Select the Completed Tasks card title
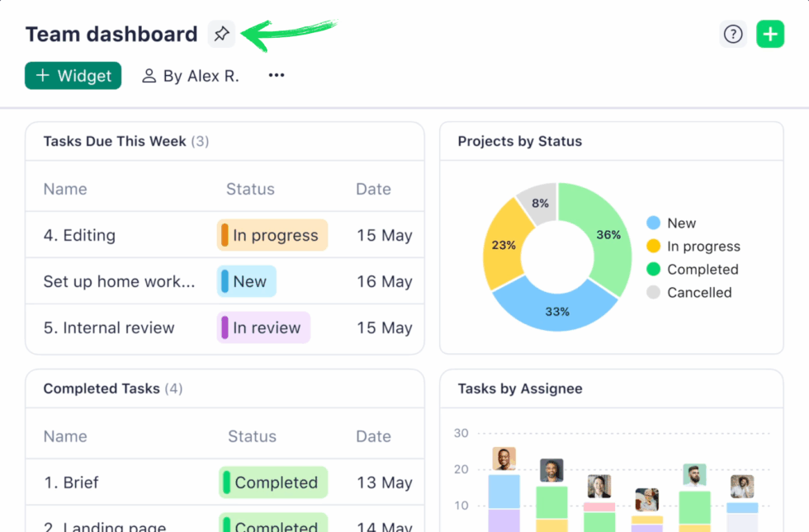Screen dimensions: 809x532 [100, 388]
